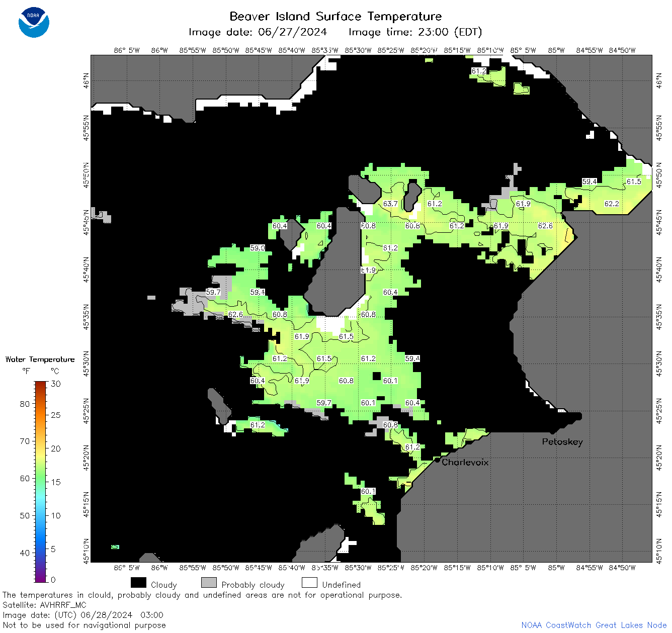The width and height of the screenshot is (672, 633).
Task: Click the Image time 23:00 (EDT) text
Action: coord(415,32)
